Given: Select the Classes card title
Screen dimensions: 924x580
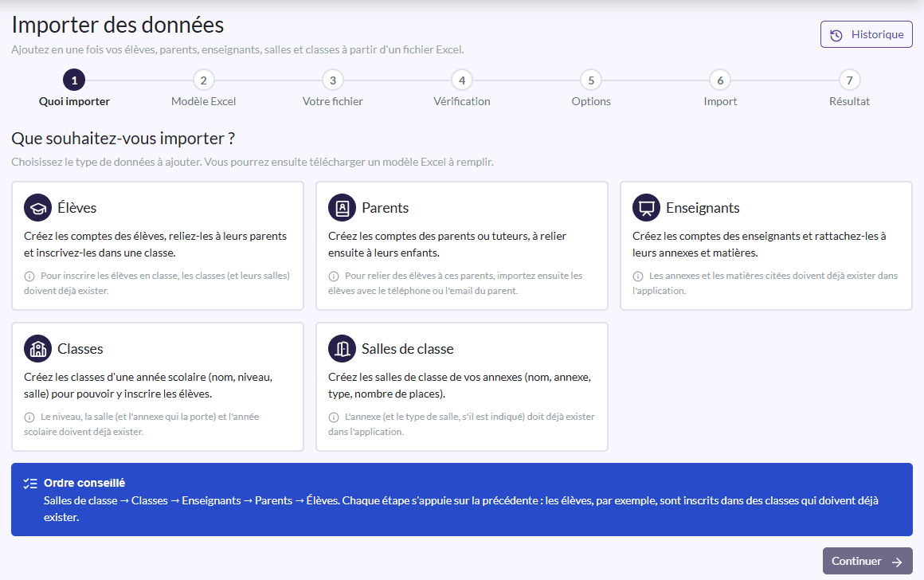Looking at the screenshot, I should point(80,348).
